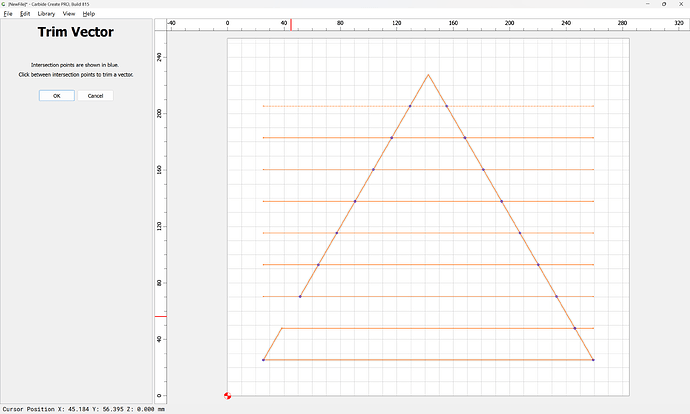Open the File menu
690x414 pixels.
pyautogui.click(x=8, y=14)
